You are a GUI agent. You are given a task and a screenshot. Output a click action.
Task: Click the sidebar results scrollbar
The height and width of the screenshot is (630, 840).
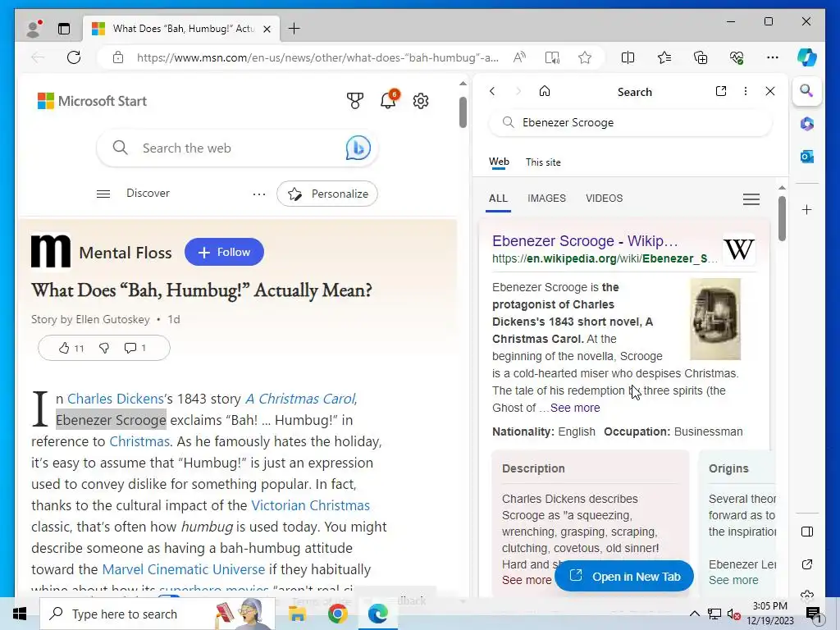tap(782, 218)
